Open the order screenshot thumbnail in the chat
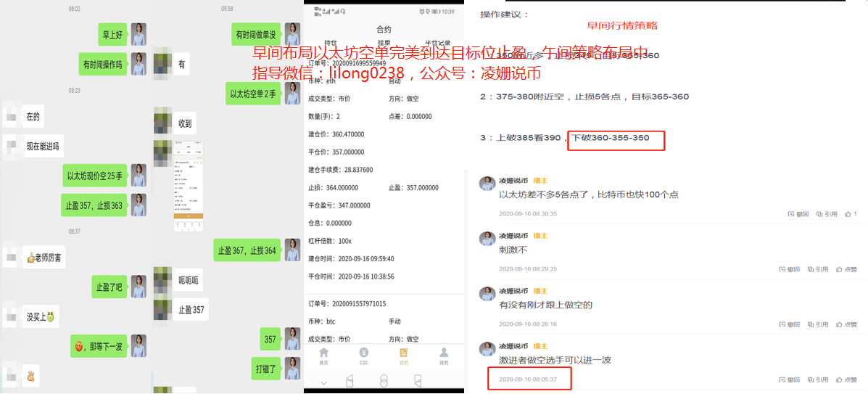This screenshot has height=394, width=868. pos(188,186)
